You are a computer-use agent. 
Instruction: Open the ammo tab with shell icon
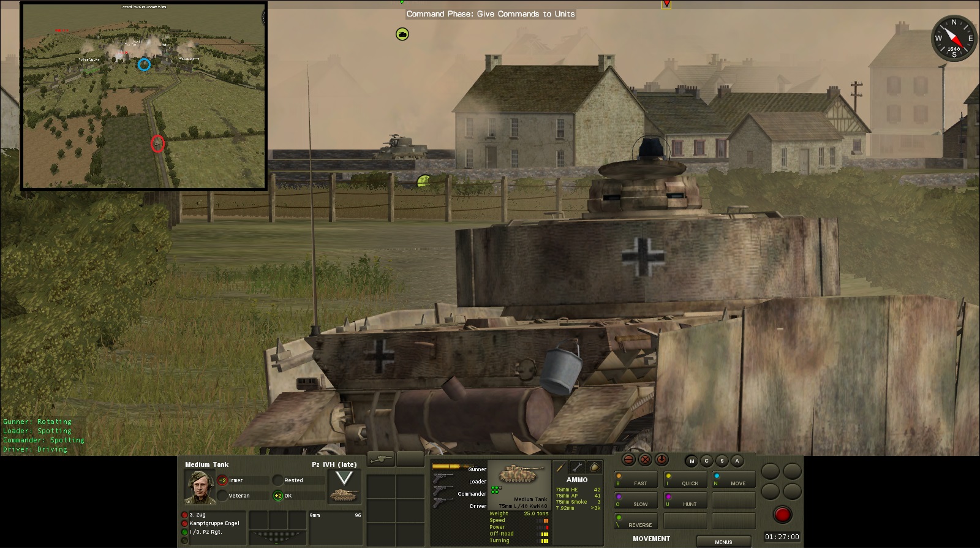(x=560, y=468)
